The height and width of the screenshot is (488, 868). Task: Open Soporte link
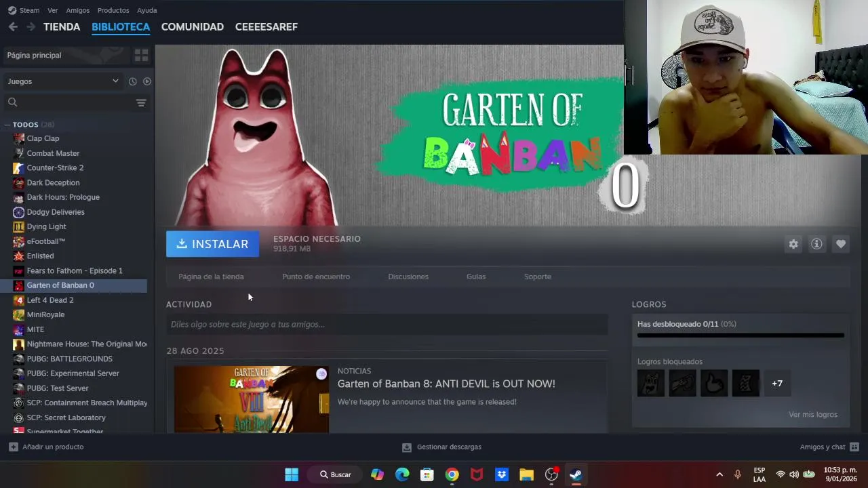[x=538, y=277]
